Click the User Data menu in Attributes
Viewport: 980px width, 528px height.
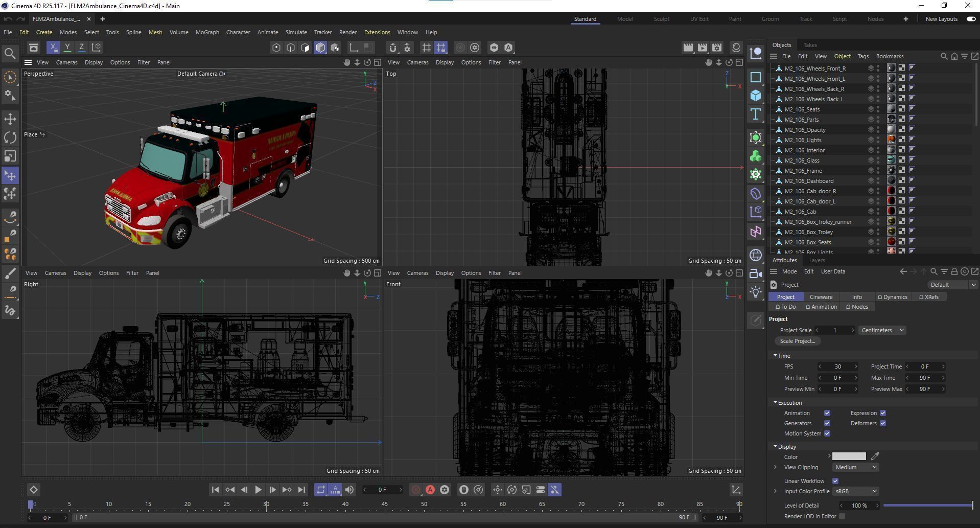[833, 271]
